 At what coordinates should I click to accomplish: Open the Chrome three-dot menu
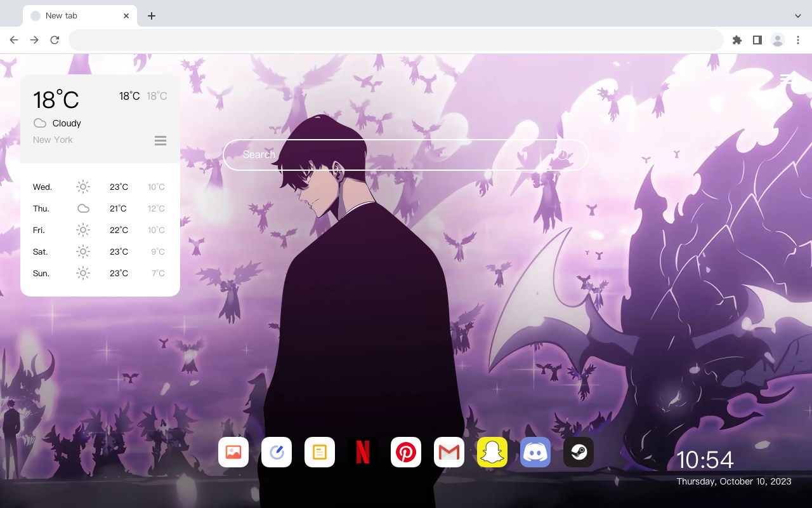798,40
